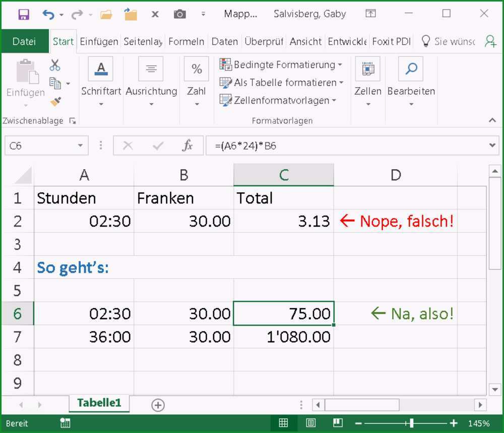Click the folder with blue arrow icon
This screenshot has width=504, height=433.
tap(131, 14)
